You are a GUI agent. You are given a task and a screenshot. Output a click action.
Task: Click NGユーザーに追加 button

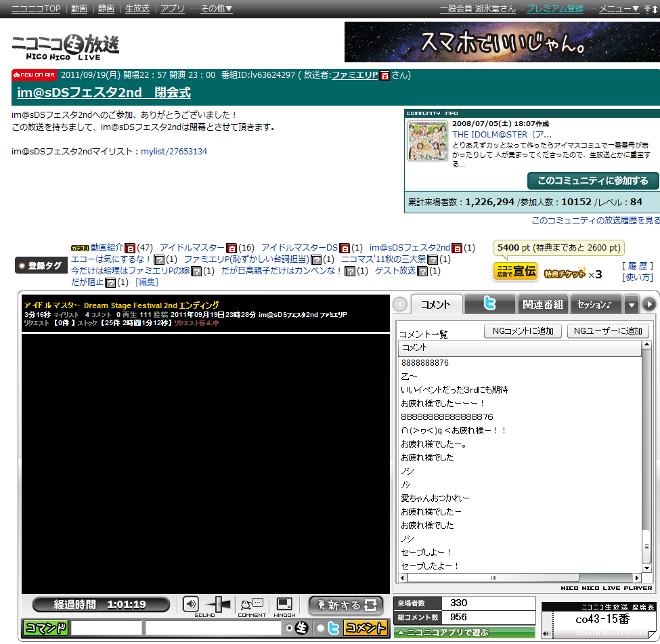(608, 331)
